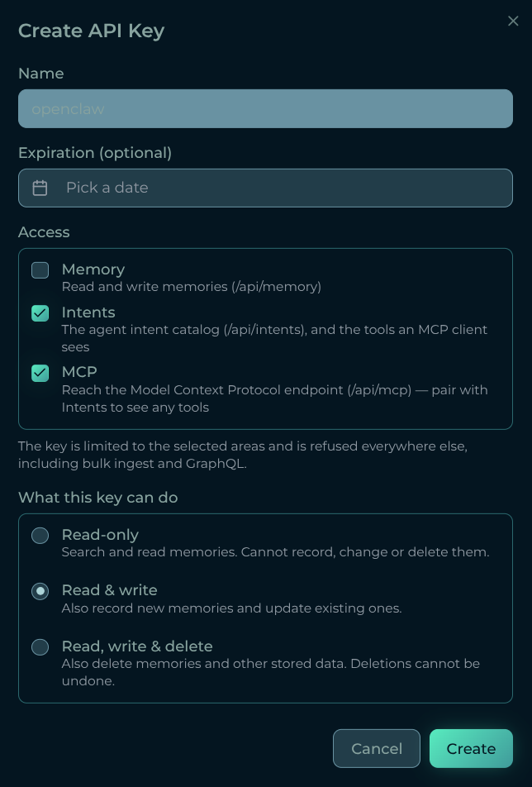The width and height of the screenshot is (532, 787).
Task: Click the Read, write & delete label
Action: [x=137, y=646]
